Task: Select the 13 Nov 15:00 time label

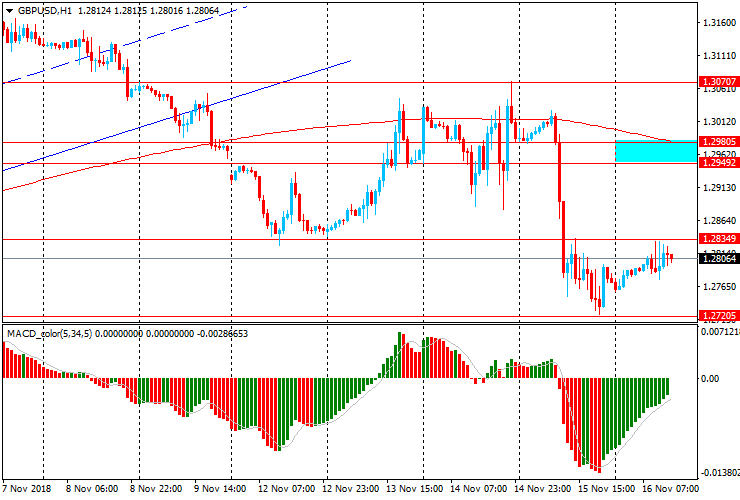Action: (416, 489)
